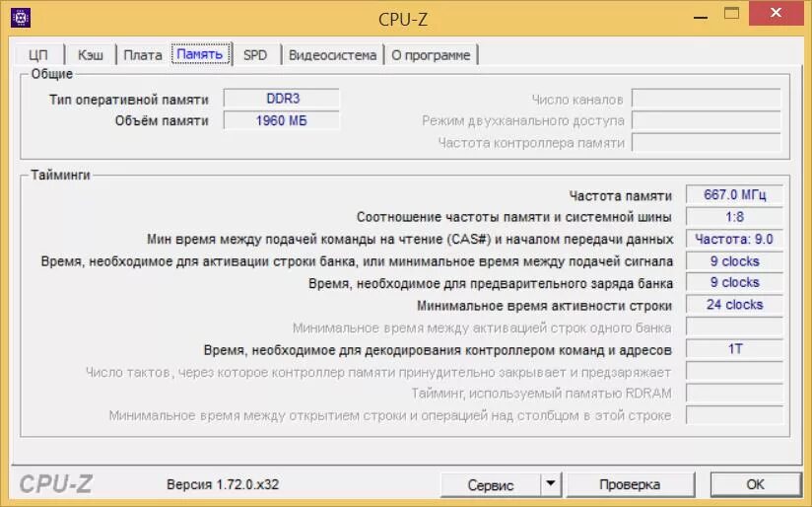Click the Тайминг, используемый памятью RDRAM label
This screenshot has height=507, width=812.
541,394
